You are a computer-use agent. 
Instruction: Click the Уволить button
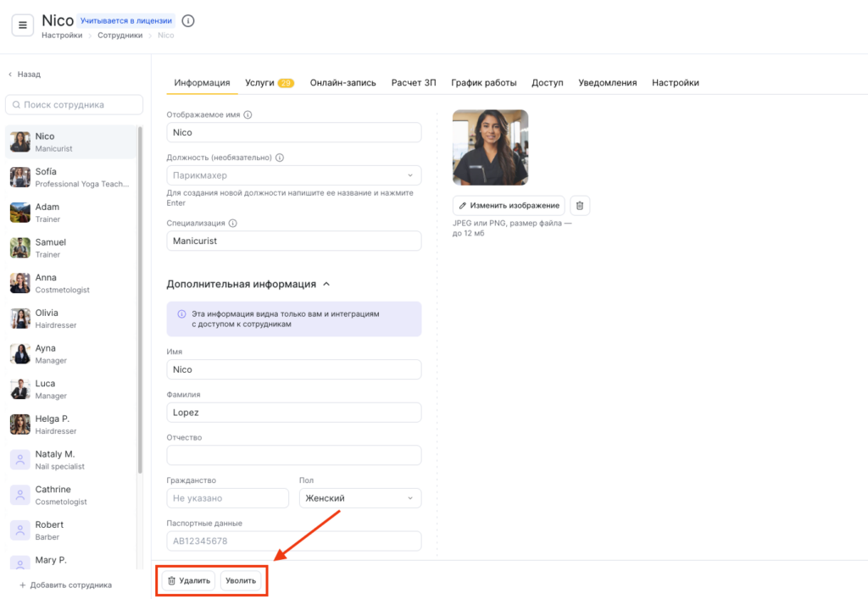(240, 581)
